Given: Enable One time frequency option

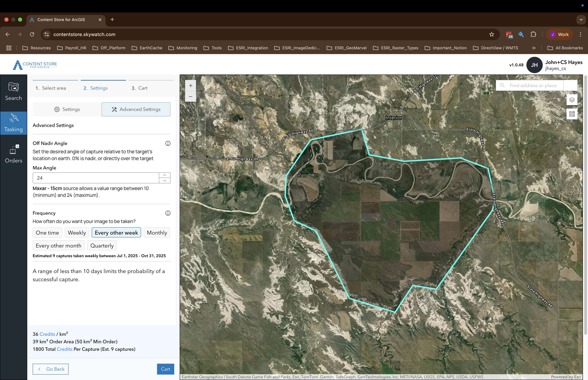Looking at the screenshot, I should tap(47, 232).
